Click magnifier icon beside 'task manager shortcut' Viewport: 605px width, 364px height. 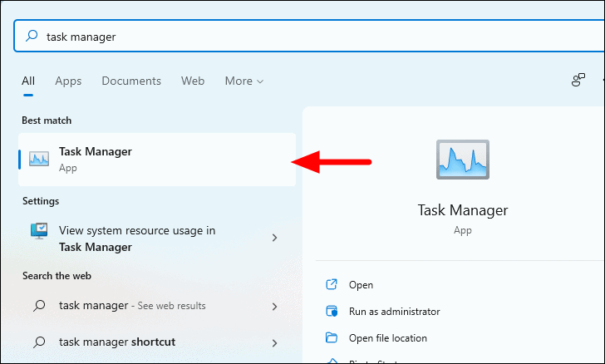(39, 342)
